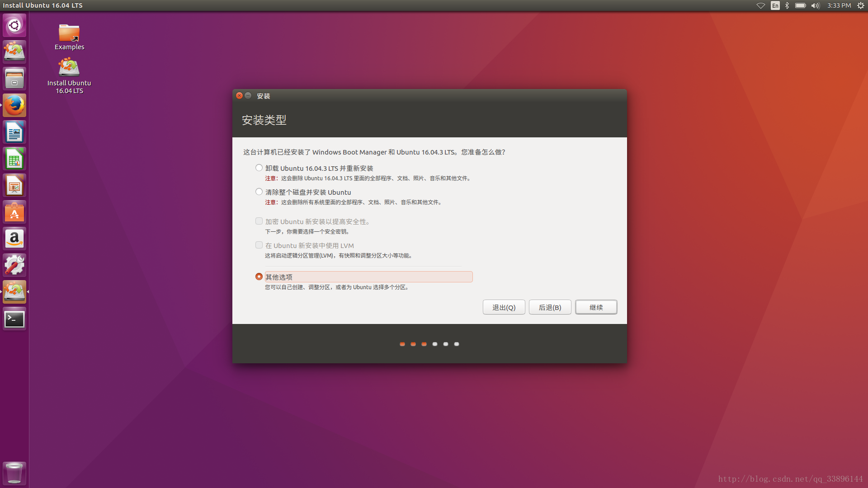Launch LibreOffice Impress
Screen dimensions: 868x488
pos(14,185)
